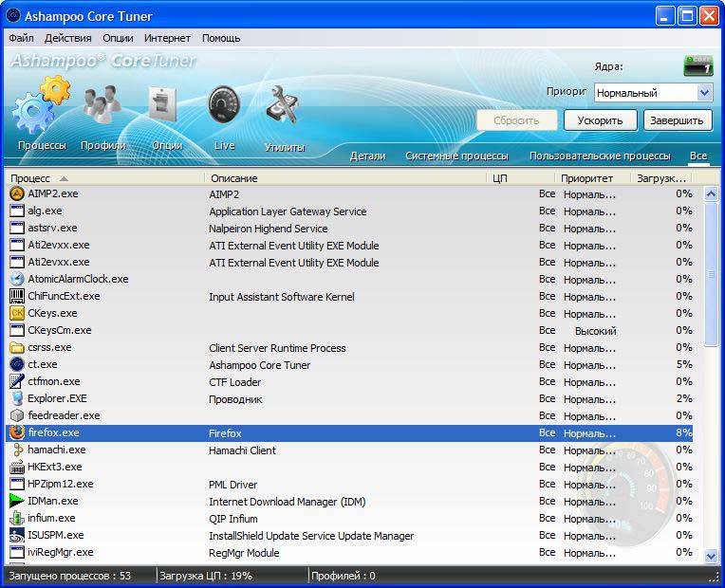This screenshot has height=588, width=725.
Task: Click the Сбросить button
Action: click(516, 120)
